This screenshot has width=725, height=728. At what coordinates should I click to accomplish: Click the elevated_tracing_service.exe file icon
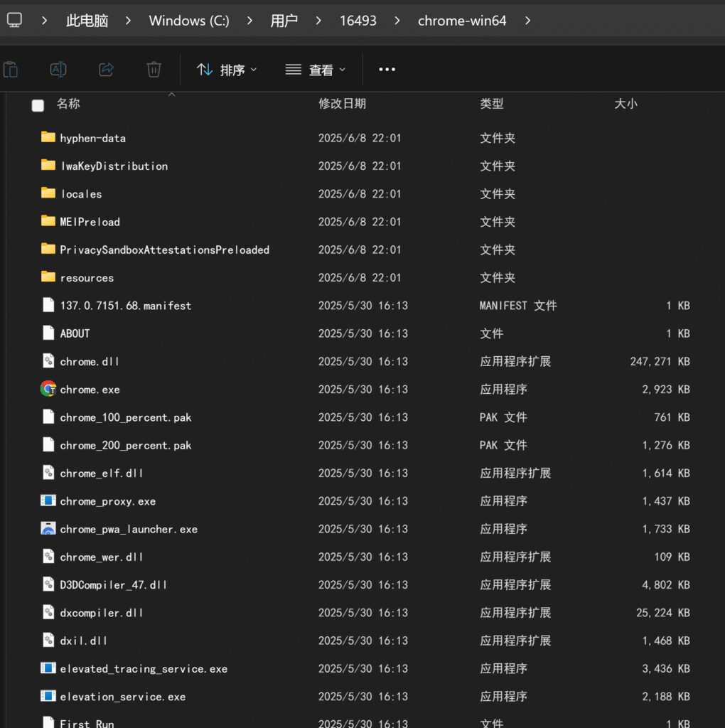(48, 668)
